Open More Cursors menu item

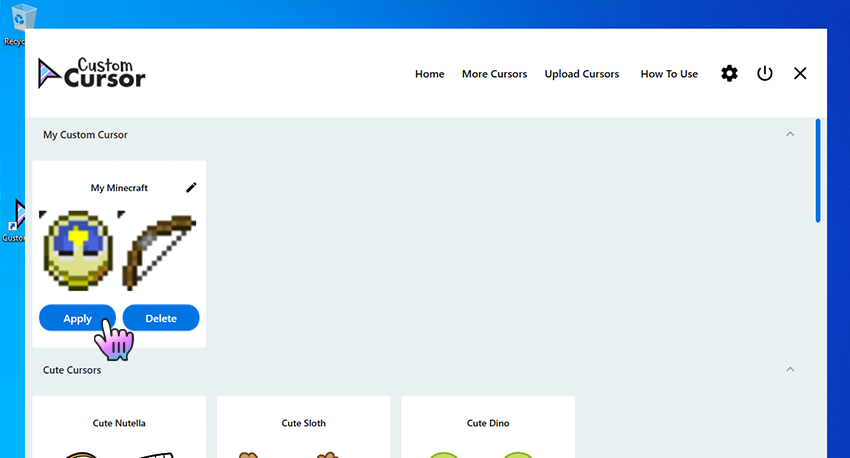[494, 74]
